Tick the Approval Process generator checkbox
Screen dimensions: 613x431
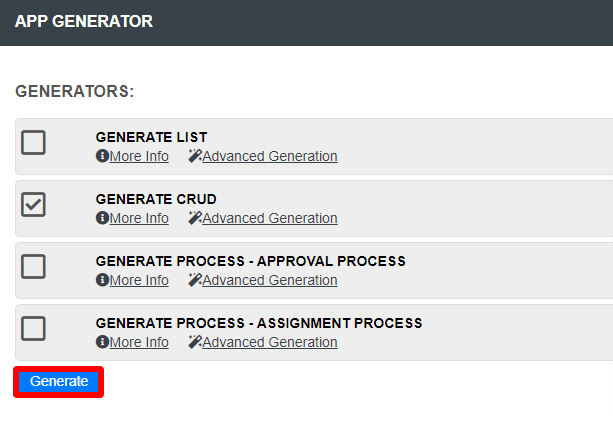tap(34, 266)
